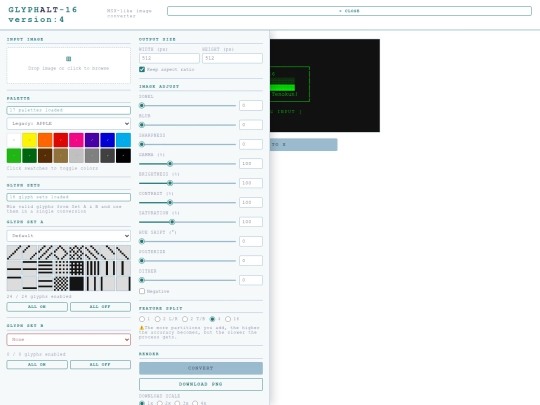Click the Gamma slider handle

click(170, 164)
